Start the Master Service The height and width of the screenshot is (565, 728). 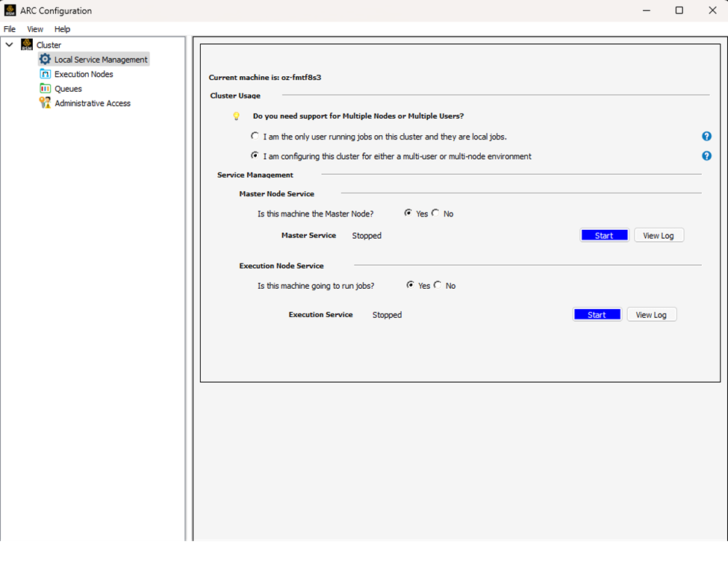click(x=604, y=234)
